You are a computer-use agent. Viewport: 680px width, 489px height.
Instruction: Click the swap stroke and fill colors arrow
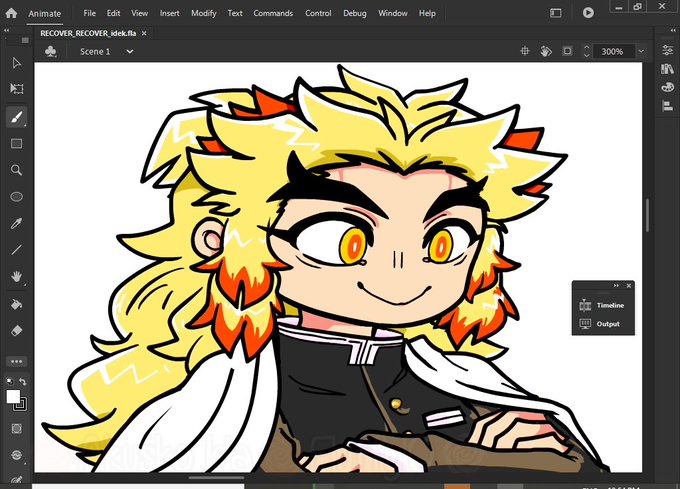pyautogui.click(x=23, y=381)
